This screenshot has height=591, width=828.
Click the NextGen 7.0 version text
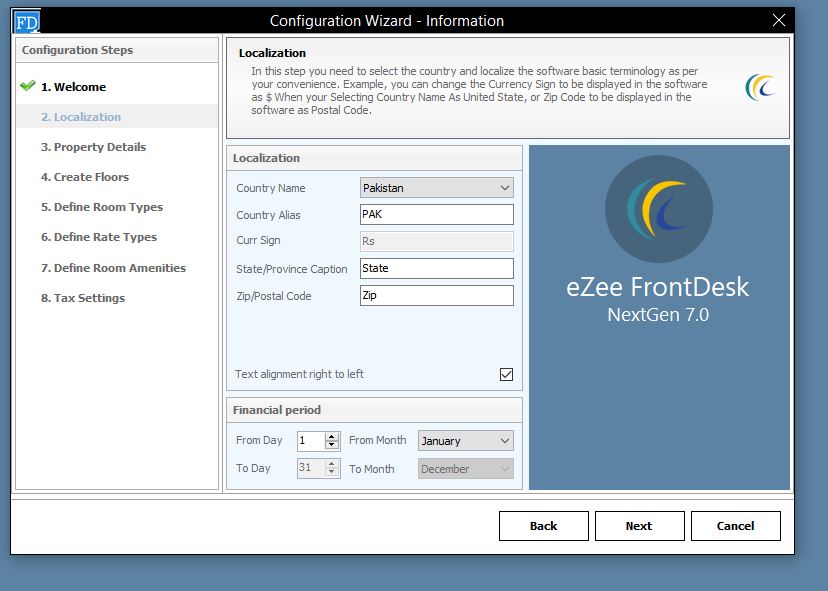[x=658, y=315]
